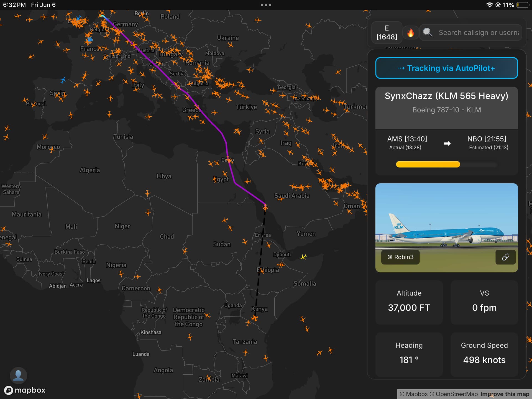
Task: Open the user profile avatar icon
Action: [x=18, y=375]
